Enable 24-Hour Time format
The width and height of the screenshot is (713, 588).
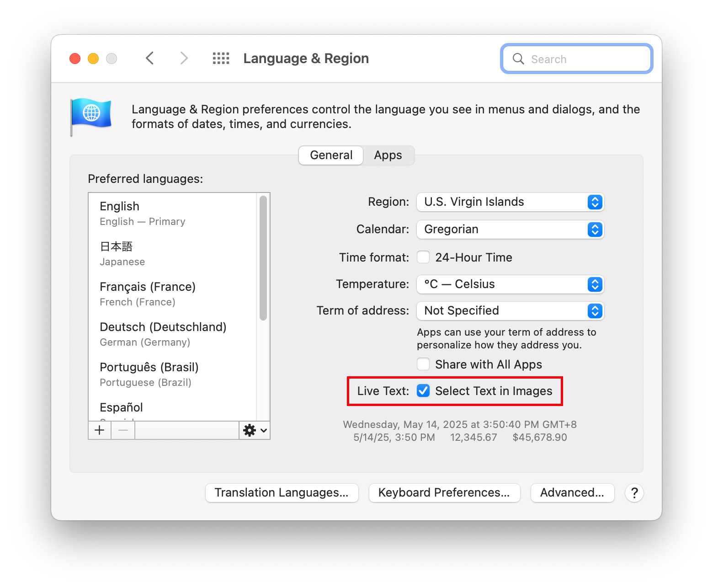coord(423,257)
